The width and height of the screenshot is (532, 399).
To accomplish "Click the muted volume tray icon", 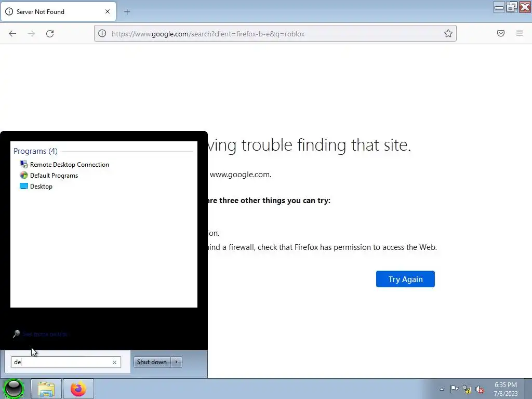I will coord(480,390).
